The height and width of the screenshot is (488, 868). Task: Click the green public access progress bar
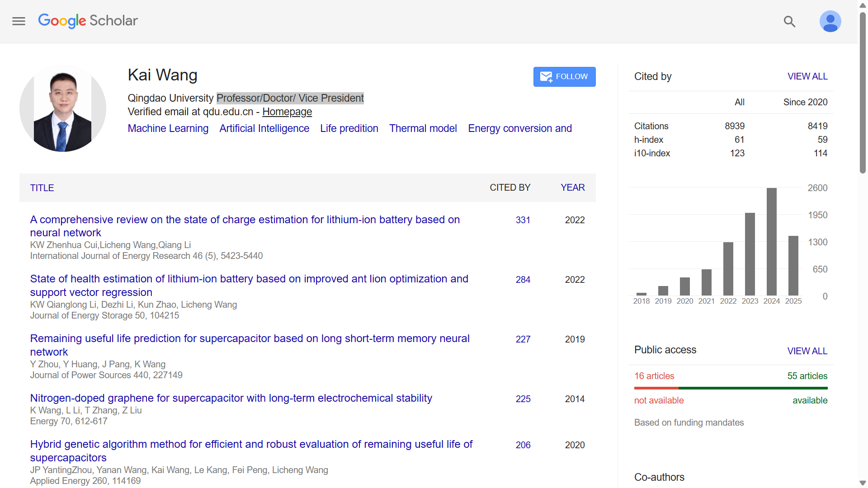point(753,388)
